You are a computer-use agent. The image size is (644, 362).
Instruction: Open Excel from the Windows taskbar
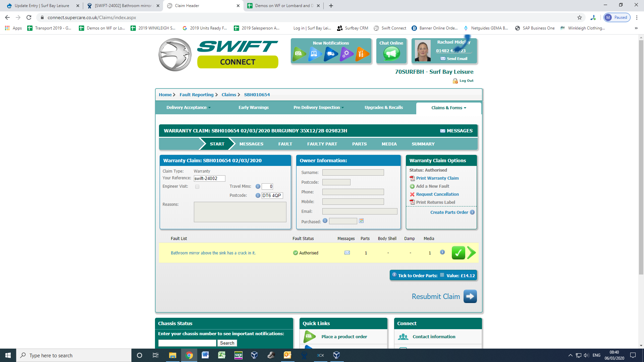pyautogui.click(x=221, y=355)
